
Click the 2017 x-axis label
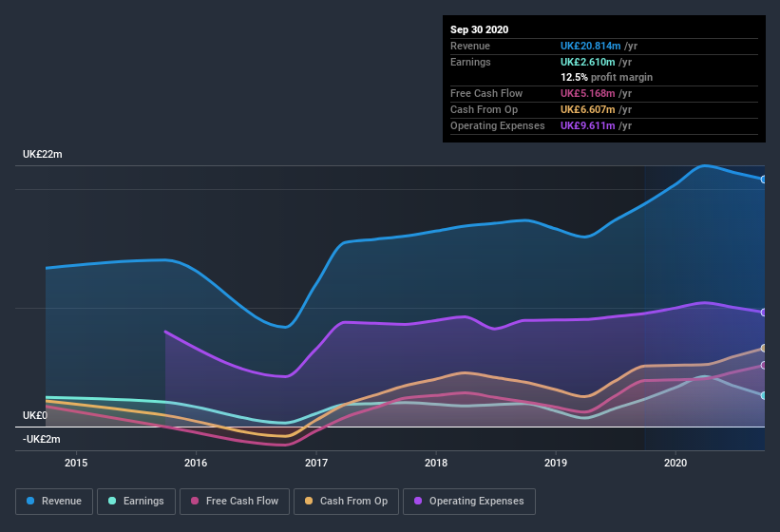click(315, 463)
